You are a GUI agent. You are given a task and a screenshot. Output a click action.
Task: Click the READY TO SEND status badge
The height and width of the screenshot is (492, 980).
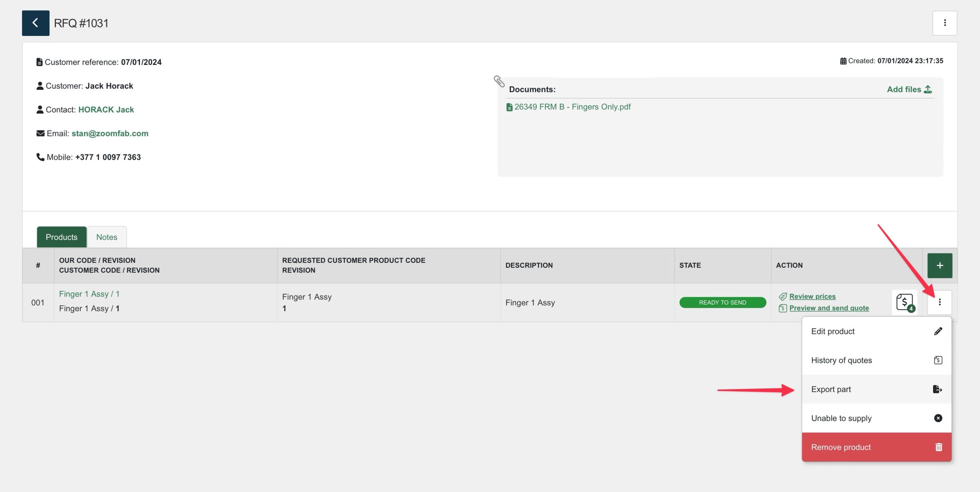722,302
